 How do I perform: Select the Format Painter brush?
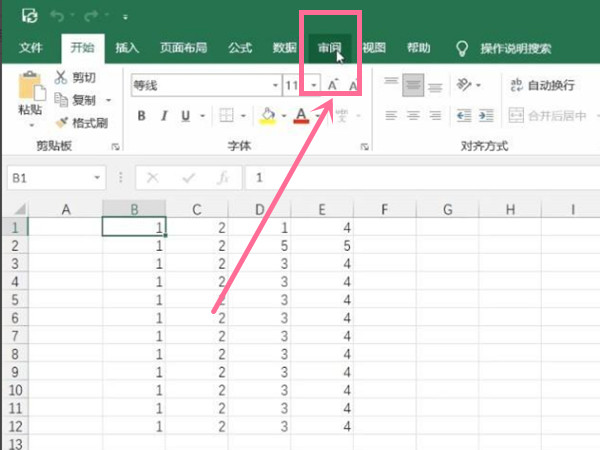pos(62,123)
